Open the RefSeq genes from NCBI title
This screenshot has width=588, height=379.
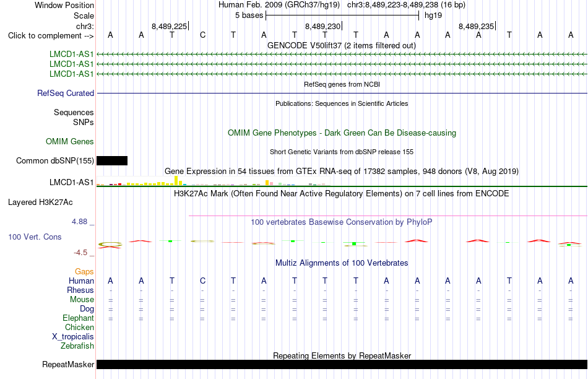[342, 84]
